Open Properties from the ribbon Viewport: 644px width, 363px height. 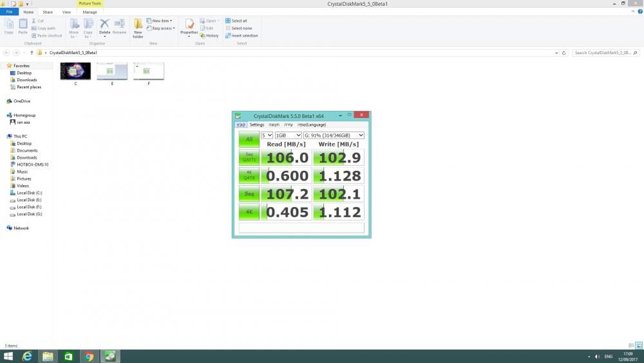(189, 28)
